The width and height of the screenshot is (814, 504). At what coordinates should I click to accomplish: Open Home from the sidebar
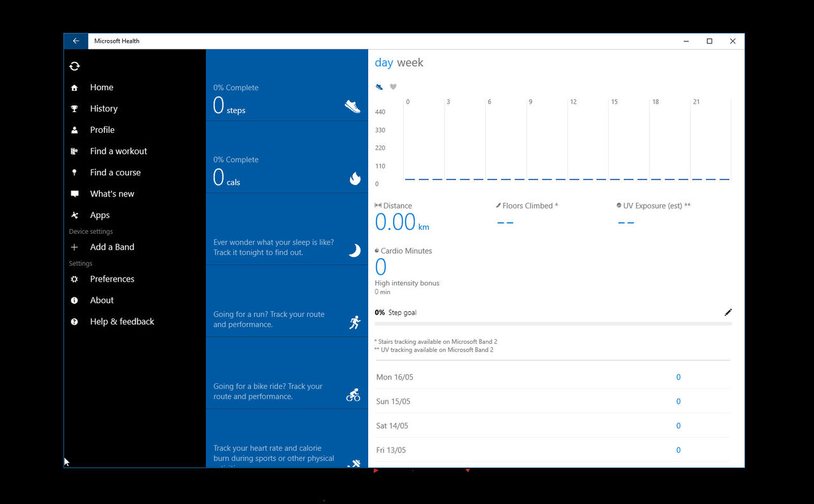(74, 87)
